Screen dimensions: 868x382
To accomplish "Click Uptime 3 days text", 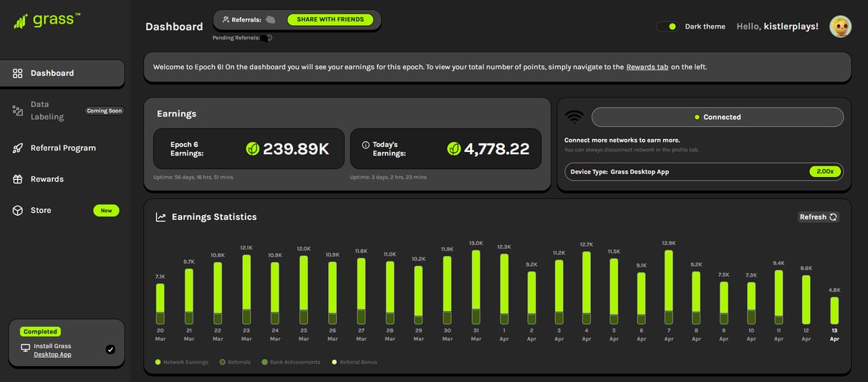I will coord(388,177).
